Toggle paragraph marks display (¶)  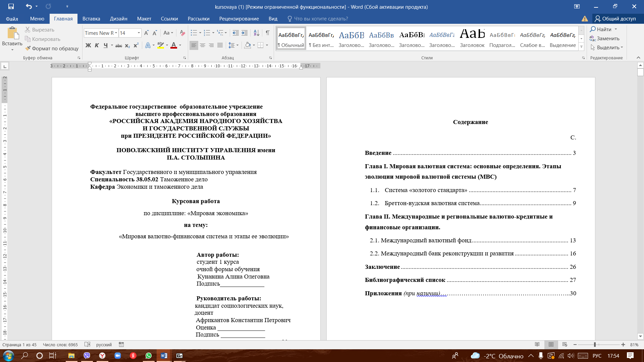tap(268, 33)
